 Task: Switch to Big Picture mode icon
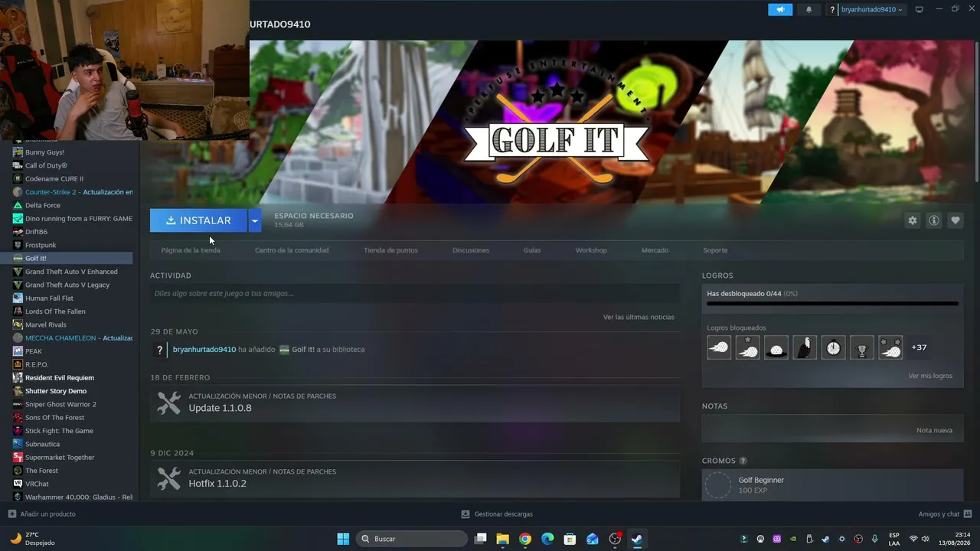click(x=920, y=9)
